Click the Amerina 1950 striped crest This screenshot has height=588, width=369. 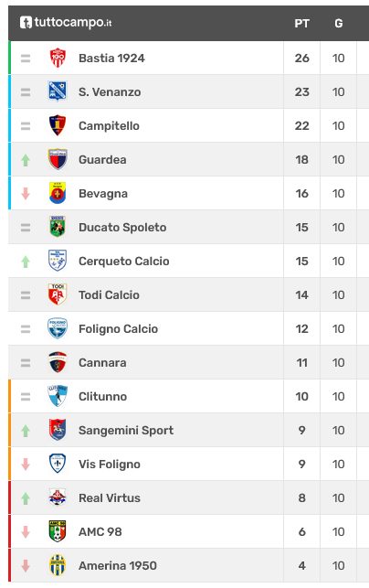click(58, 565)
